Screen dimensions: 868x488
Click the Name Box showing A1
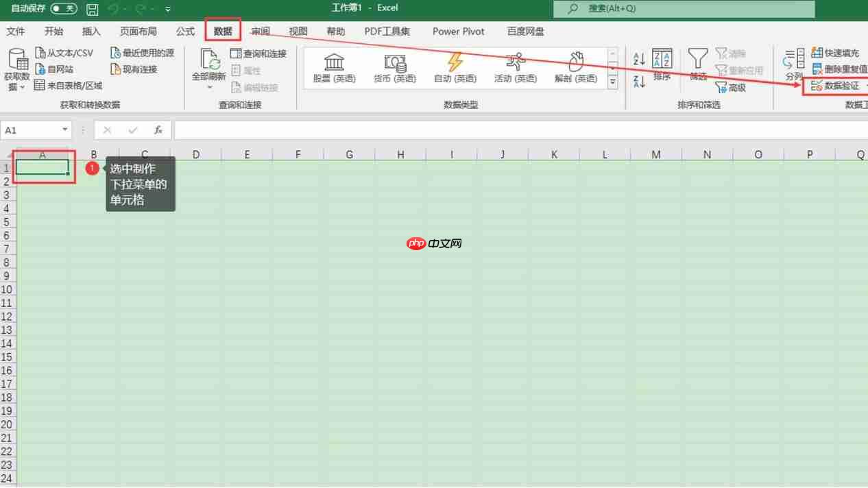(x=31, y=130)
